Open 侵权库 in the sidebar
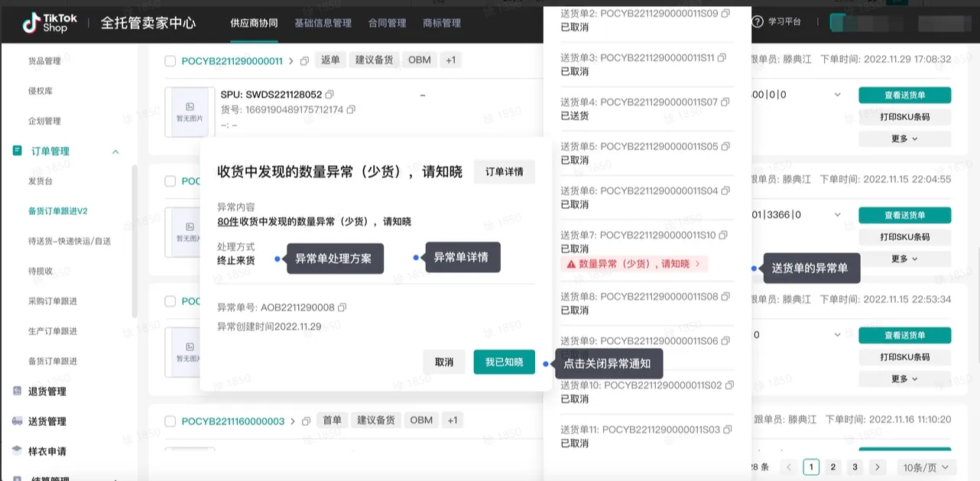The height and width of the screenshot is (481, 980). click(x=41, y=91)
